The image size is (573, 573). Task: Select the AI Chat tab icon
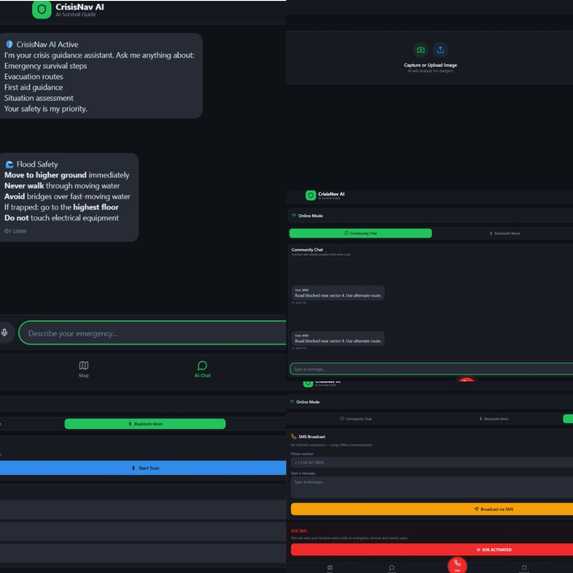pos(202,365)
